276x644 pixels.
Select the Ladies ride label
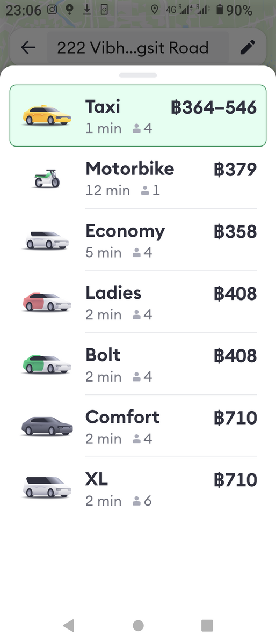[x=113, y=293]
